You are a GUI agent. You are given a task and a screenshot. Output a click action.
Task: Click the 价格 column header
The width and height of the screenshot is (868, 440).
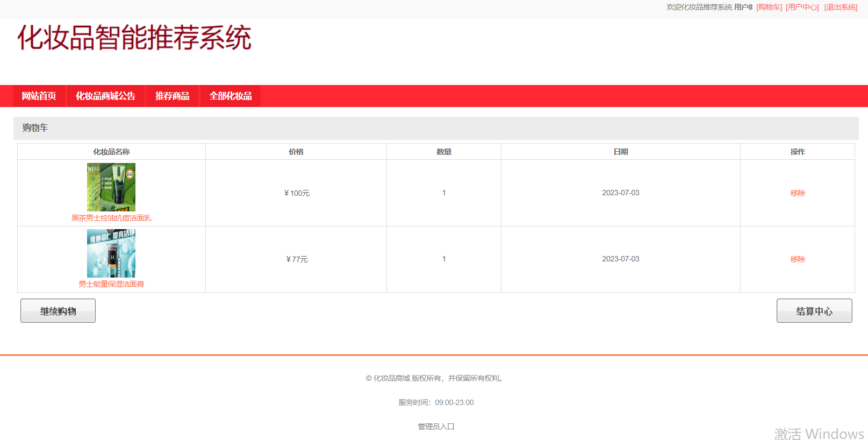click(296, 152)
